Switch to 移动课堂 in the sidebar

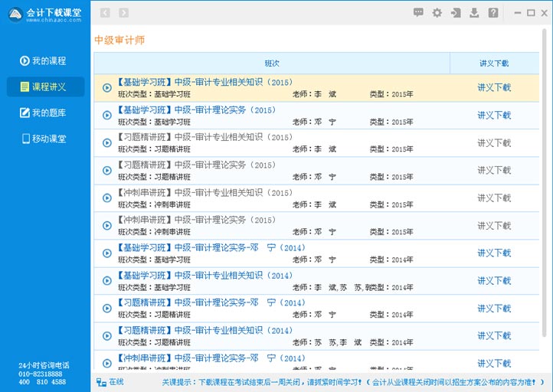click(45, 139)
